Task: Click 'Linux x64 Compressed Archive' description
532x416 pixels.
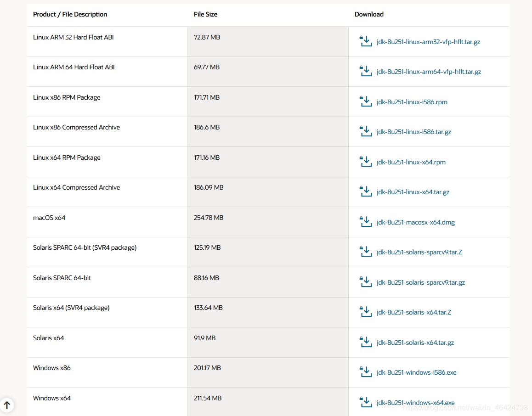Action: (76, 187)
